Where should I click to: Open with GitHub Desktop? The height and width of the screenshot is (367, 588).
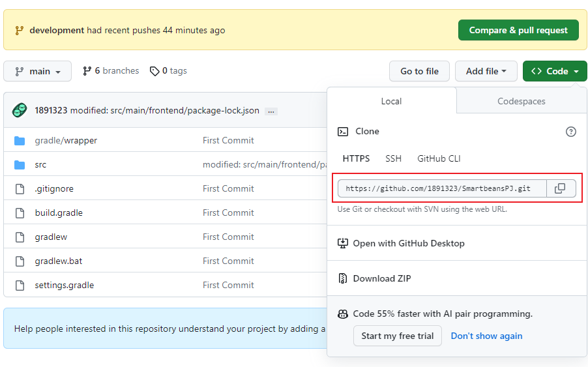coord(409,243)
